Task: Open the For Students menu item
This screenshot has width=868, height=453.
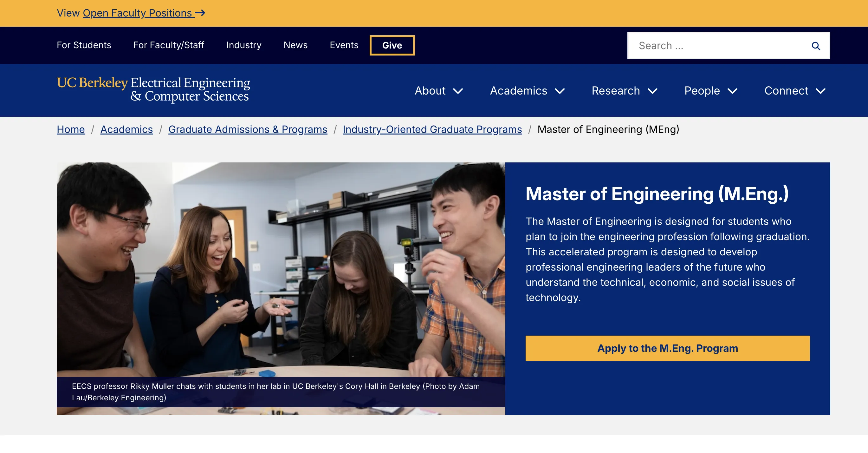Action: click(84, 45)
